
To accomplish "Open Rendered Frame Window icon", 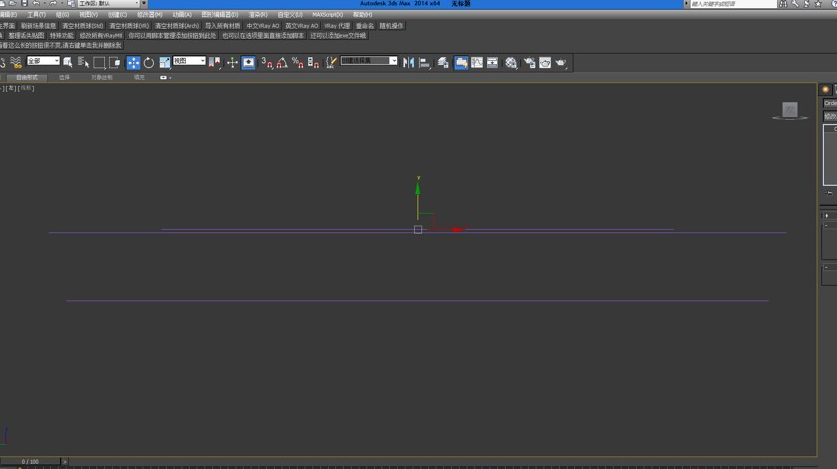I will click(x=544, y=62).
